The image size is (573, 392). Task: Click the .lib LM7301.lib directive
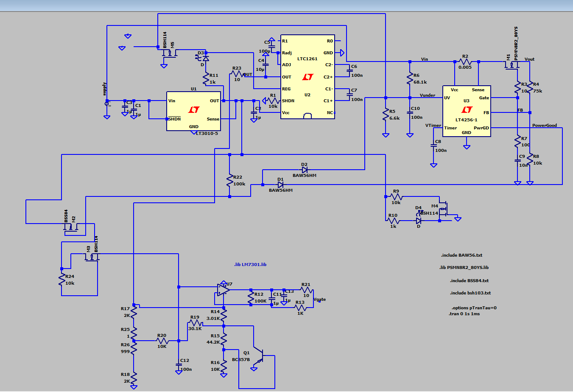coord(250,265)
